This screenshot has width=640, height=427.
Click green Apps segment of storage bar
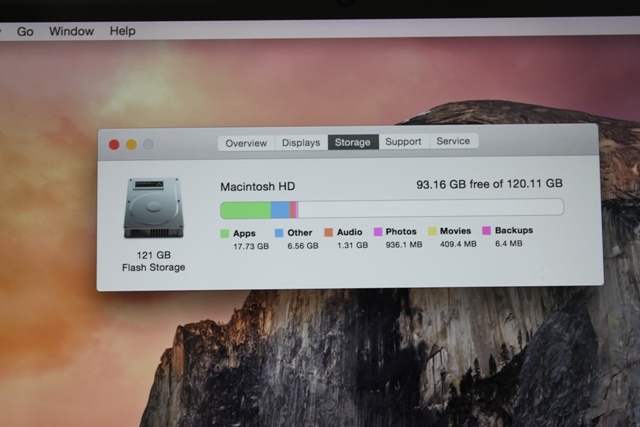pos(246,210)
